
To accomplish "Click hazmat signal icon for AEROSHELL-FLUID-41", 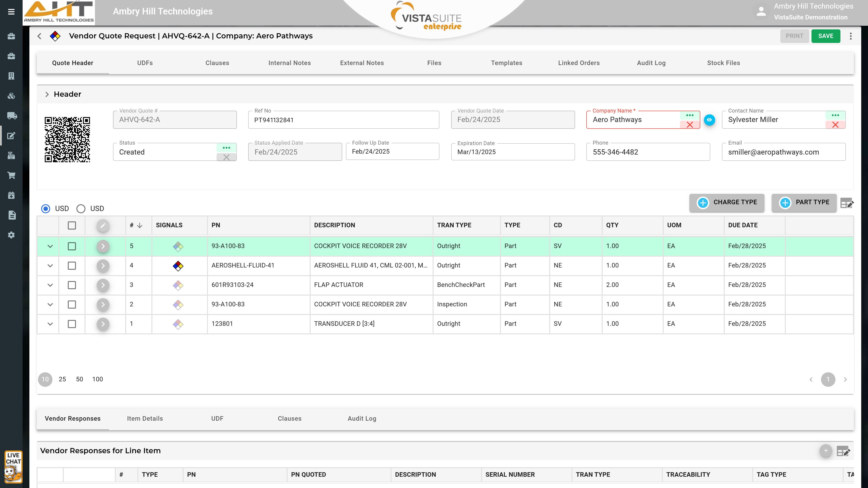I will pyautogui.click(x=178, y=266).
